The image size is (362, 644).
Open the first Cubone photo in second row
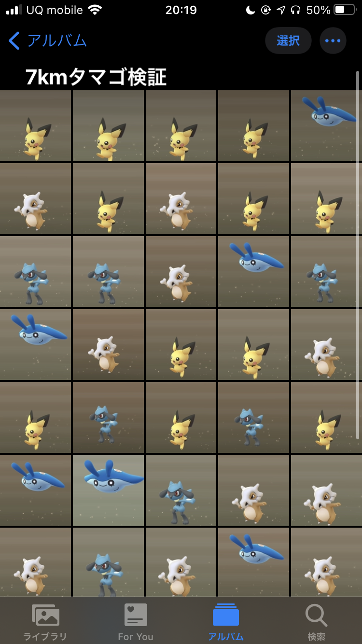35,198
